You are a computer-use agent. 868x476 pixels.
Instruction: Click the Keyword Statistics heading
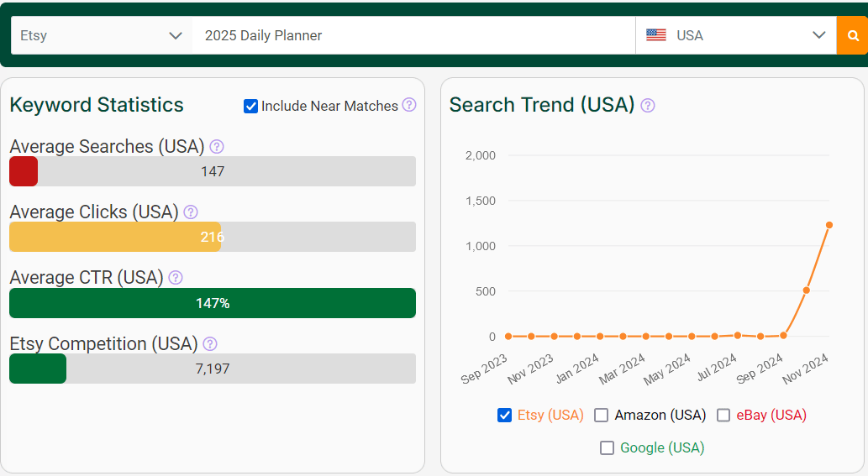point(97,105)
